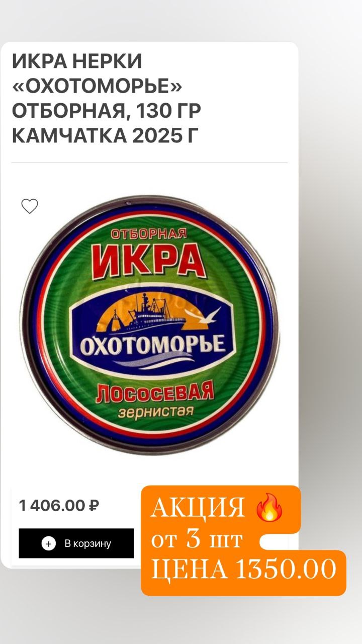Select the КАМЧАТКА 2025 Г title line

click(x=105, y=135)
